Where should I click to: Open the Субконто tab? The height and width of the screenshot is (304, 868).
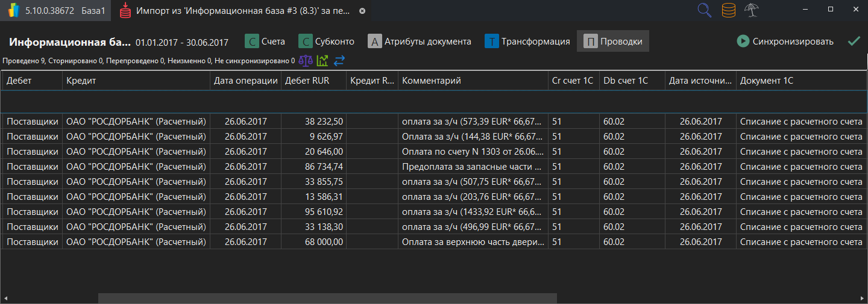[327, 42]
